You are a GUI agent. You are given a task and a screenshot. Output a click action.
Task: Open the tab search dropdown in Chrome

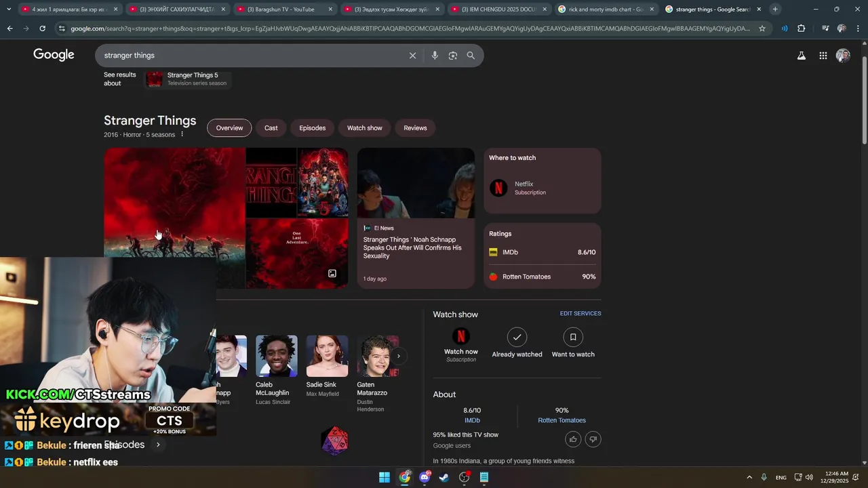[x=9, y=9]
